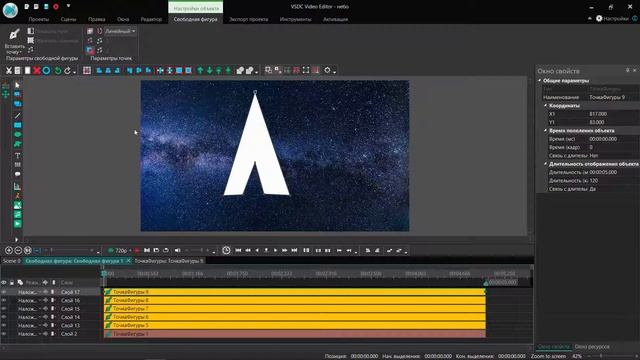Toggle eye visibility of layer Слой 15

pyautogui.click(x=4, y=309)
